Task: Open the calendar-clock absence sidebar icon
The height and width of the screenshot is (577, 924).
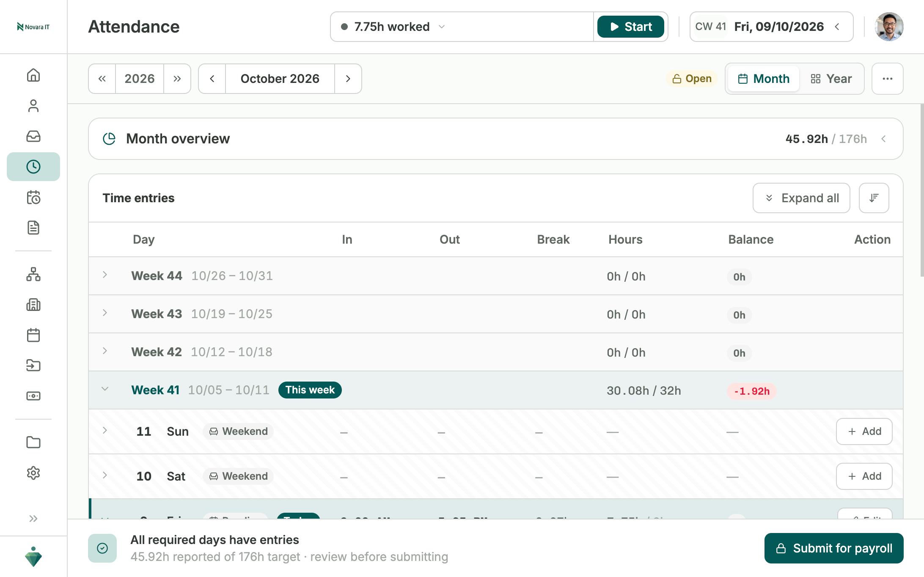Action: click(x=33, y=197)
